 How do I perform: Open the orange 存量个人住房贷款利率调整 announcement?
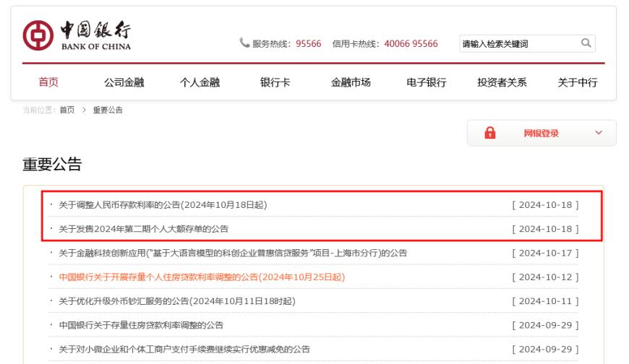[x=202, y=277]
